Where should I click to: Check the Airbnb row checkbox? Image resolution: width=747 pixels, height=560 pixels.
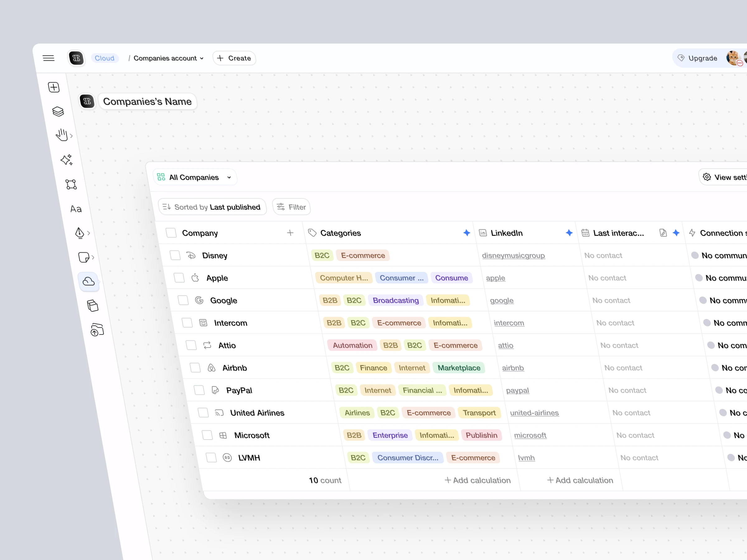(195, 368)
